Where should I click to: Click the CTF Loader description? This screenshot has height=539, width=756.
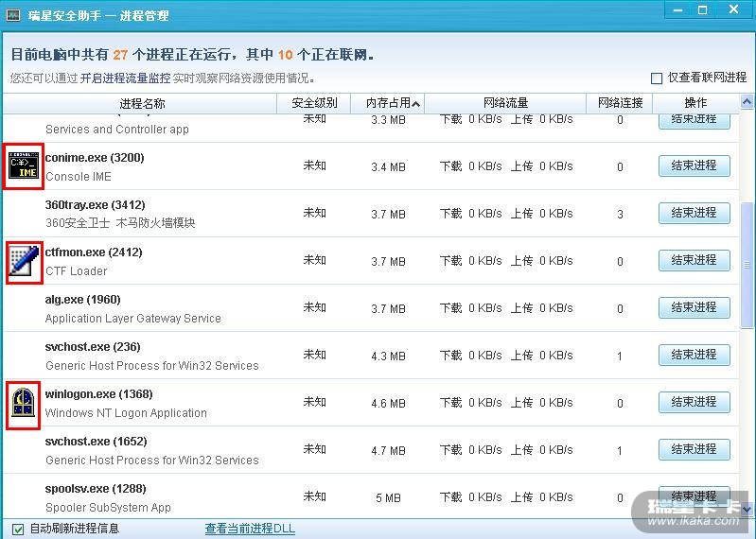point(77,270)
